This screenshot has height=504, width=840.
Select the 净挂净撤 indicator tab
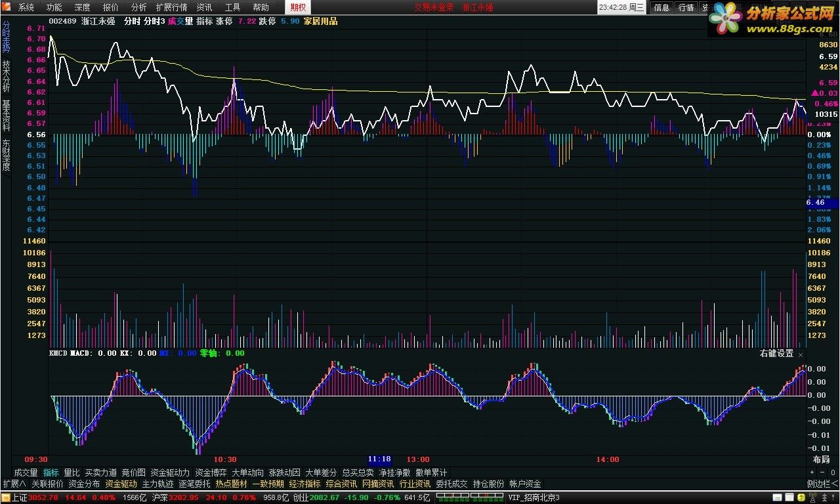pyautogui.click(x=394, y=472)
